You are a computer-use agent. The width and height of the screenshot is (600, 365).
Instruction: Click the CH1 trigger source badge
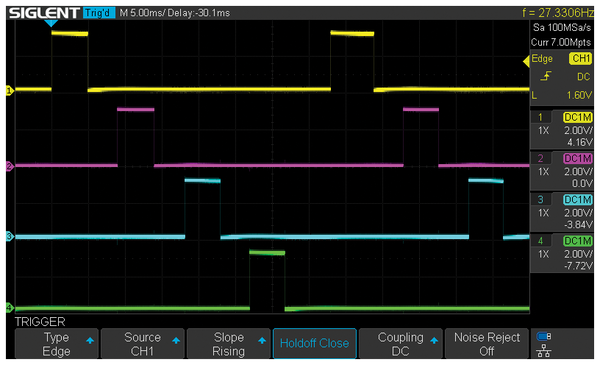[580, 59]
